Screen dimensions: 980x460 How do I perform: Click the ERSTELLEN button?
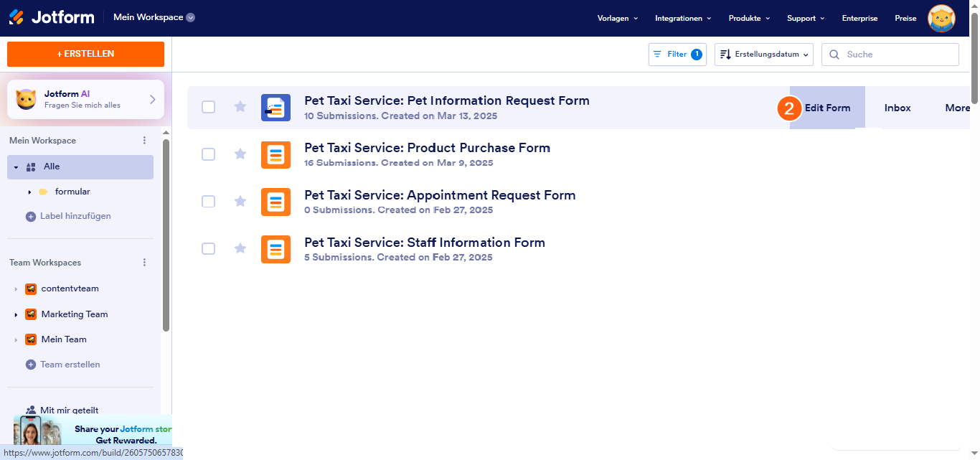[85, 54]
